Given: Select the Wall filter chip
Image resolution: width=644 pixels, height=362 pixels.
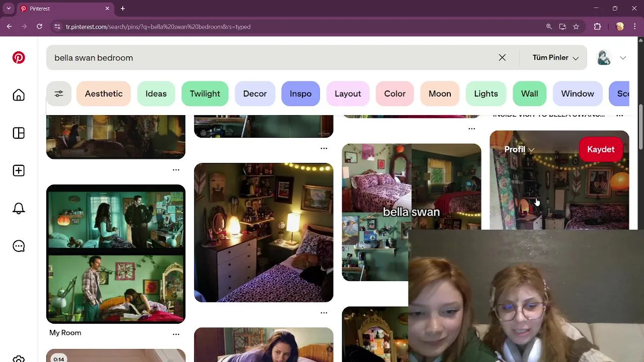Looking at the screenshot, I should (x=529, y=94).
